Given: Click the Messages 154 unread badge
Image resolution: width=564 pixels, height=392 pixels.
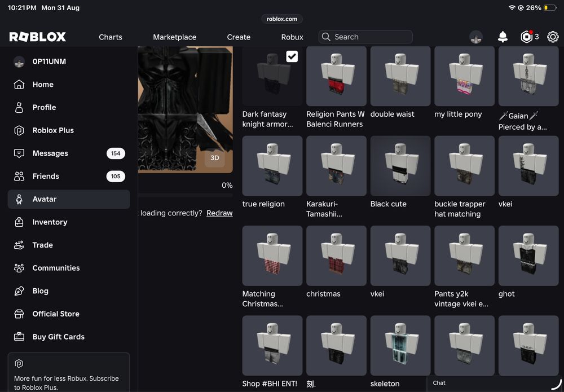Looking at the screenshot, I should (116, 153).
